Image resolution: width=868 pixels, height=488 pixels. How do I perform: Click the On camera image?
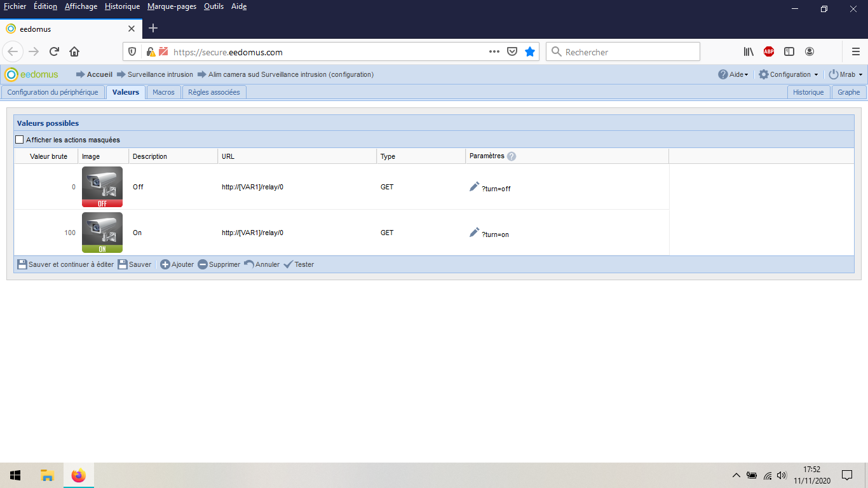point(102,233)
